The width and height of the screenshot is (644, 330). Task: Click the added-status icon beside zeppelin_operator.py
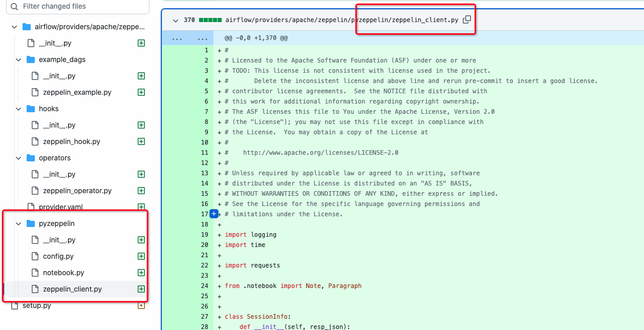141,191
